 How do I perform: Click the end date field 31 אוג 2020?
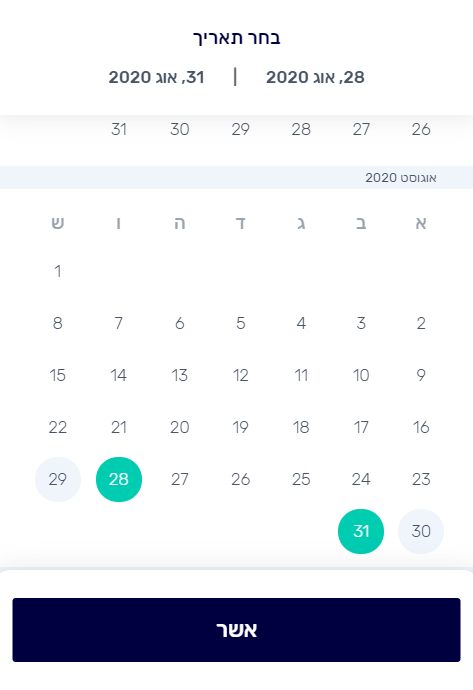click(x=157, y=77)
